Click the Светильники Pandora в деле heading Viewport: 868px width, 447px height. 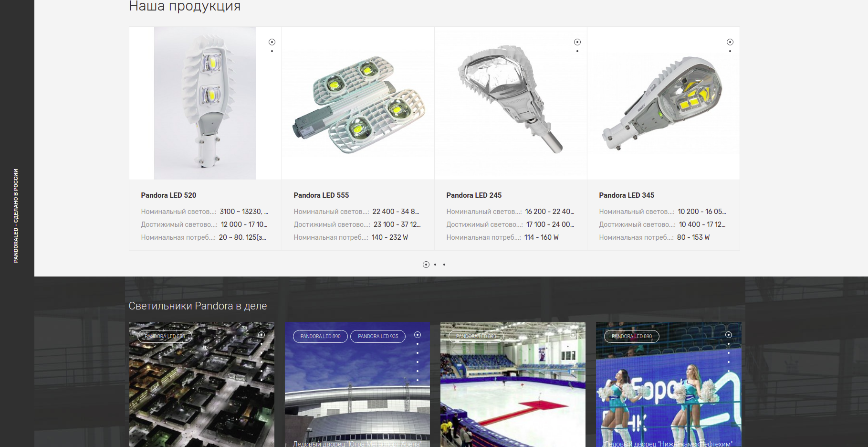tap(198, 306)
